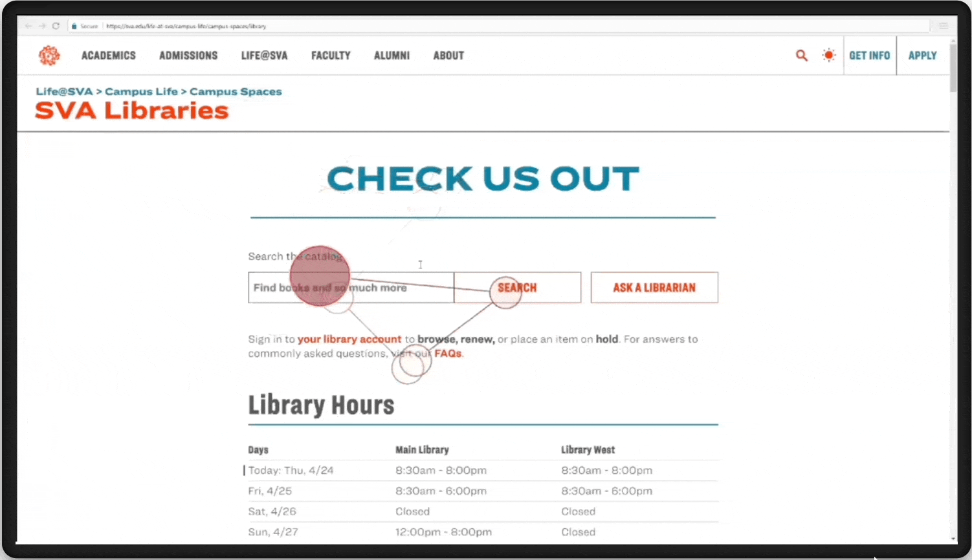Open the Admissions menu
This screenshot has height=560, width=972.
click(188, 56)
